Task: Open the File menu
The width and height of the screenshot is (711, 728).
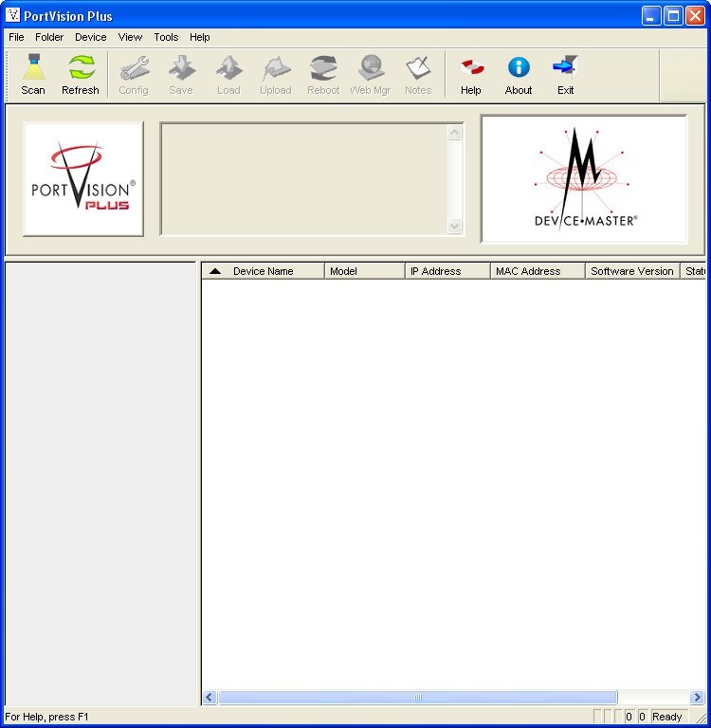Action: pyautogui.click(x=16, y=37)
